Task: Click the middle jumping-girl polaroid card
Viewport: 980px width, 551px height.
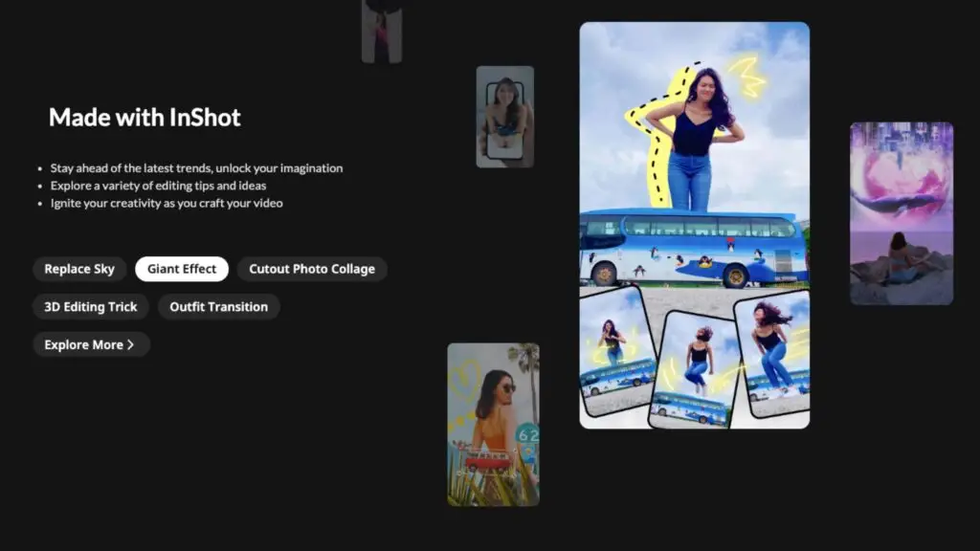Action: click(693, 366)
